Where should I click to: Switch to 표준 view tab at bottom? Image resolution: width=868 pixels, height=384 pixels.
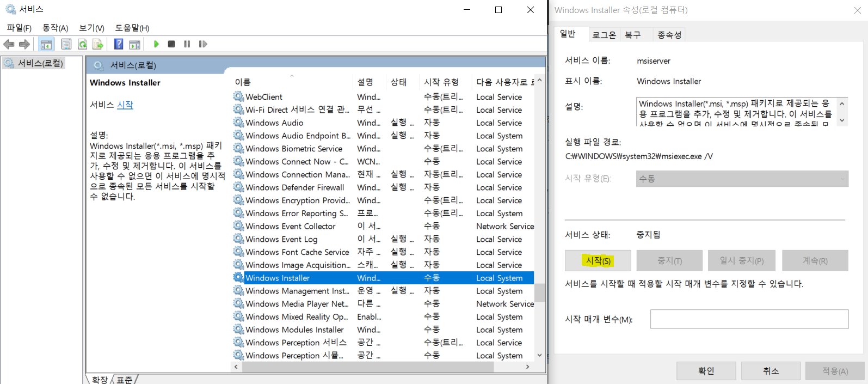click(125, 380)
